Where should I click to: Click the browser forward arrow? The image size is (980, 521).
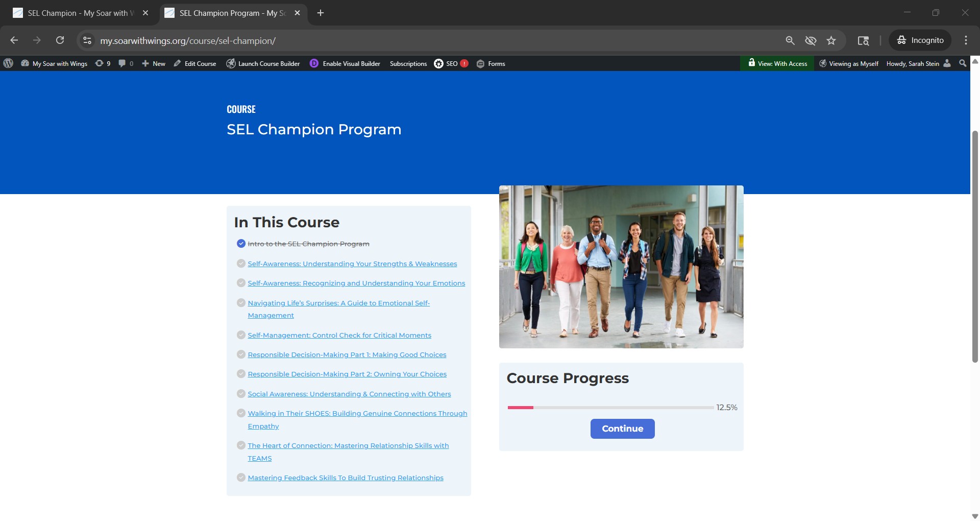37,40
